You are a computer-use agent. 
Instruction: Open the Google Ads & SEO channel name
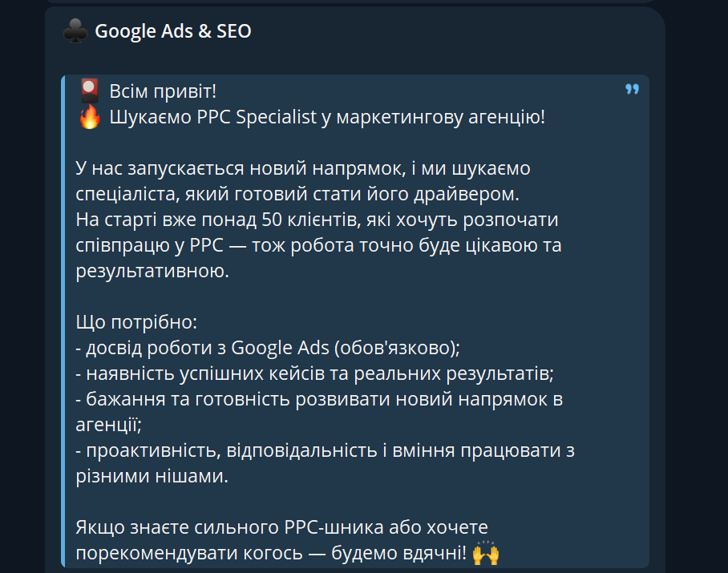coord(172,31)
